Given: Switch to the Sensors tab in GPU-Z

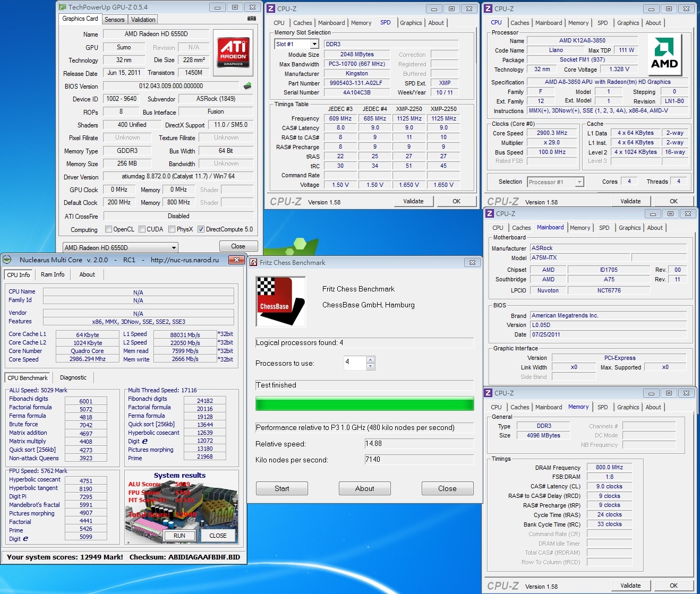Looking at the screenshot, I should tap(114, 20).
